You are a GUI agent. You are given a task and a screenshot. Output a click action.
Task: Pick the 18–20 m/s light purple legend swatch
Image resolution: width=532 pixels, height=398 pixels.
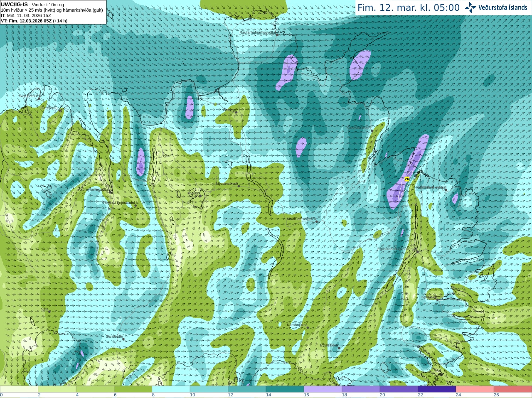pyautogui.click(x=361, y=389)
